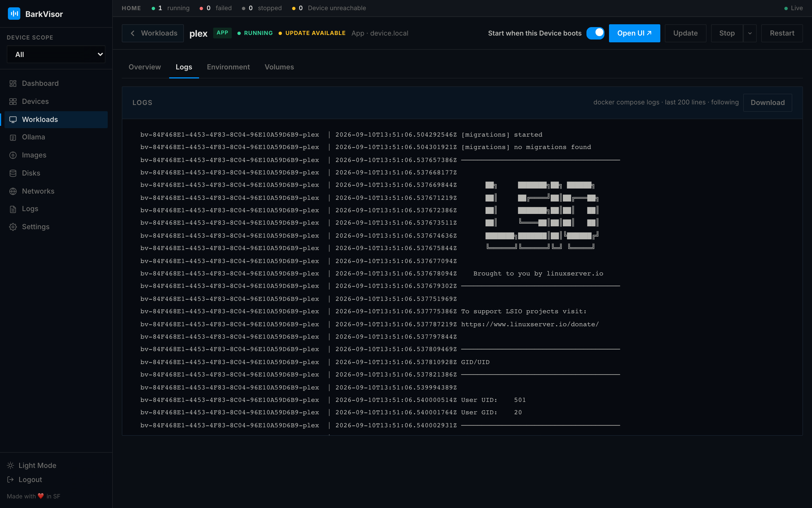Open Ollama in the sidebar
The width and height of the screenshot is (812, 508).
(56, 137)
